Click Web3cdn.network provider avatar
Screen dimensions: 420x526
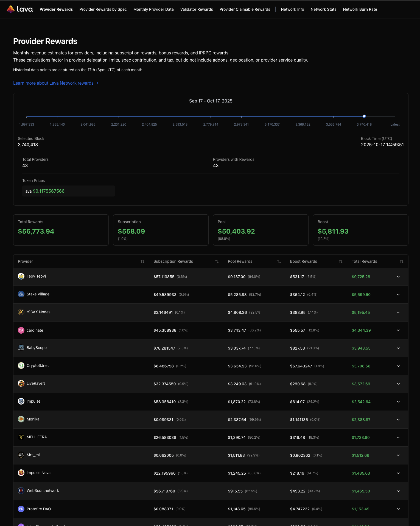[21, 491]
